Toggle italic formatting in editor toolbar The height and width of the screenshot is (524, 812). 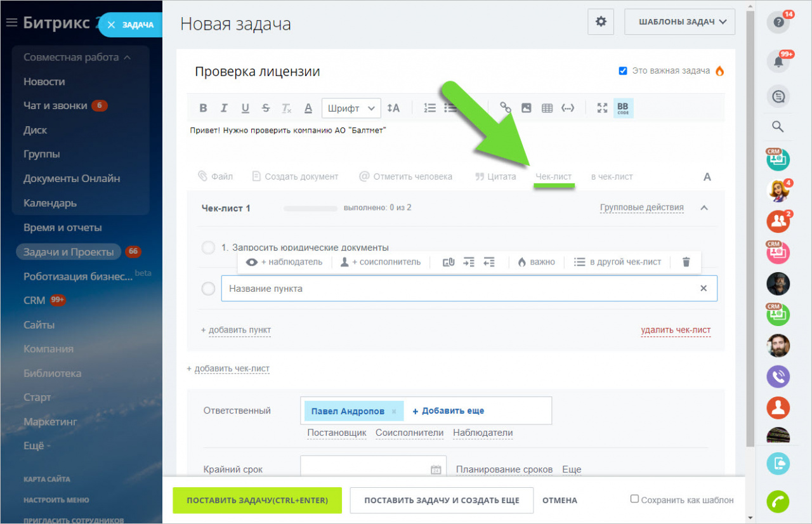point(224,108)
